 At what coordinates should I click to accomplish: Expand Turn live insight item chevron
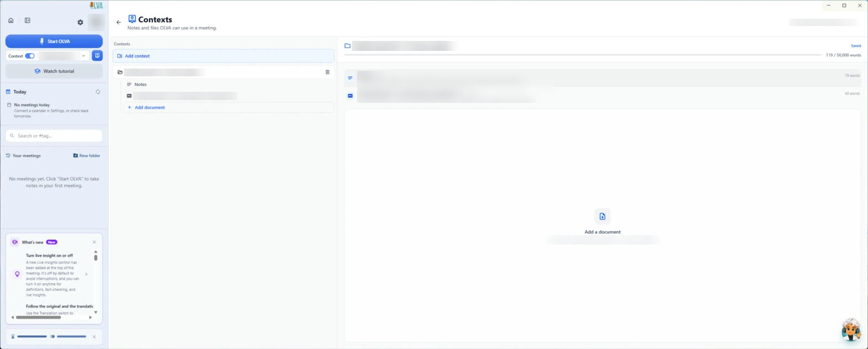[x=86, y=274]
